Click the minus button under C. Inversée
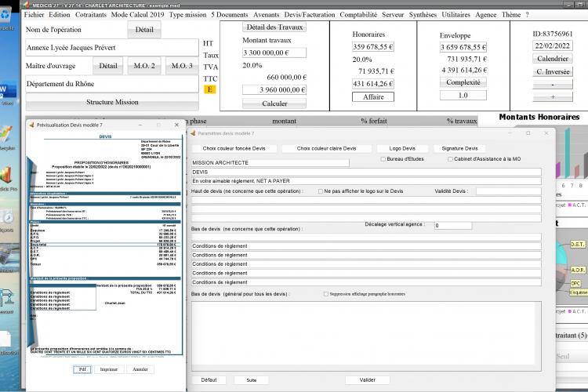 click(553, 85)
